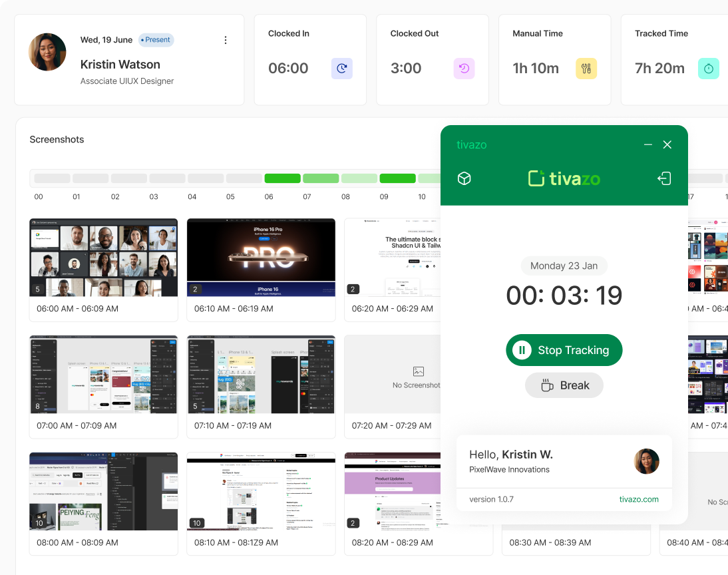Open the three-dot menu beside Present
The image size is (728, 575).
click(226, 40)
